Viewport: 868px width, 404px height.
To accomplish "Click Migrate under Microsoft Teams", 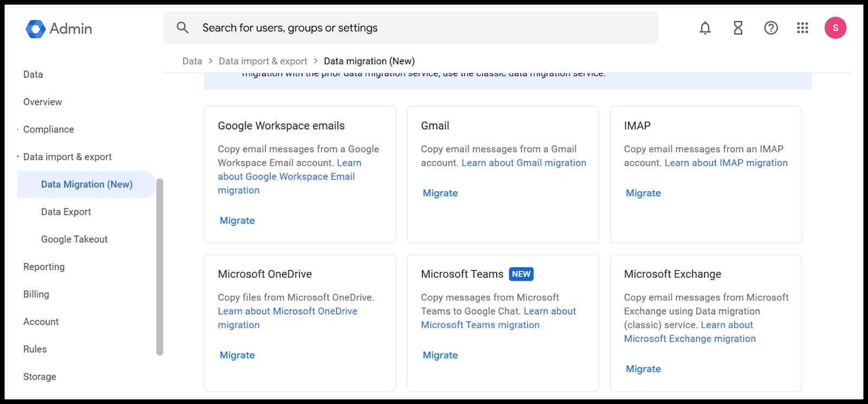I will (x=440, y=355).
